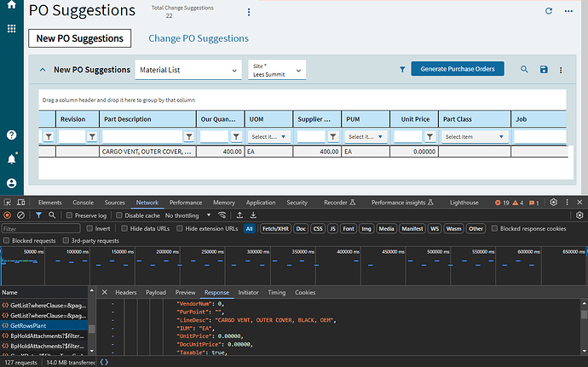
Task: Open the Headers tab of request details
Action: 125,292
